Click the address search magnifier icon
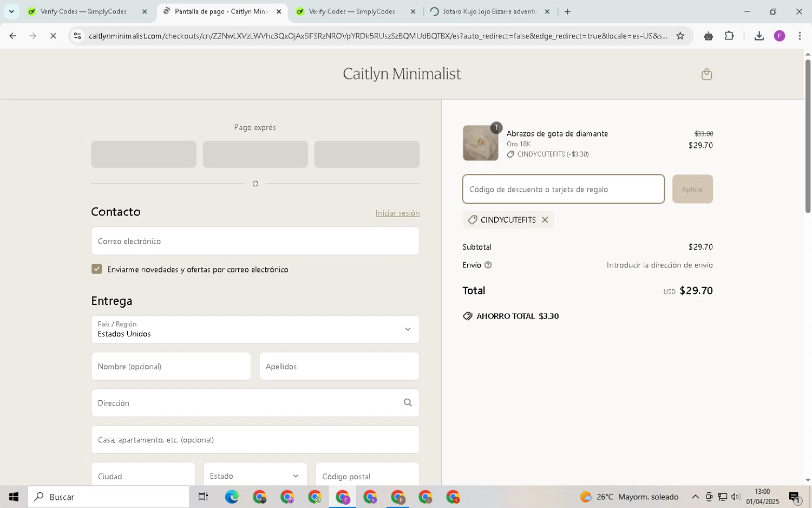The width and height of the screenshot is (812, 508). (408, 402)
